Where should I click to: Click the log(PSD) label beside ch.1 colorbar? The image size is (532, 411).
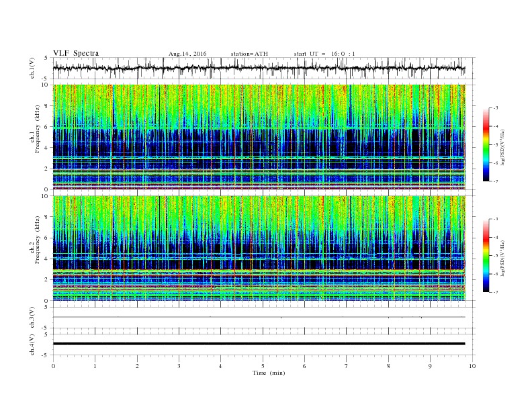[x=502, y=146]
